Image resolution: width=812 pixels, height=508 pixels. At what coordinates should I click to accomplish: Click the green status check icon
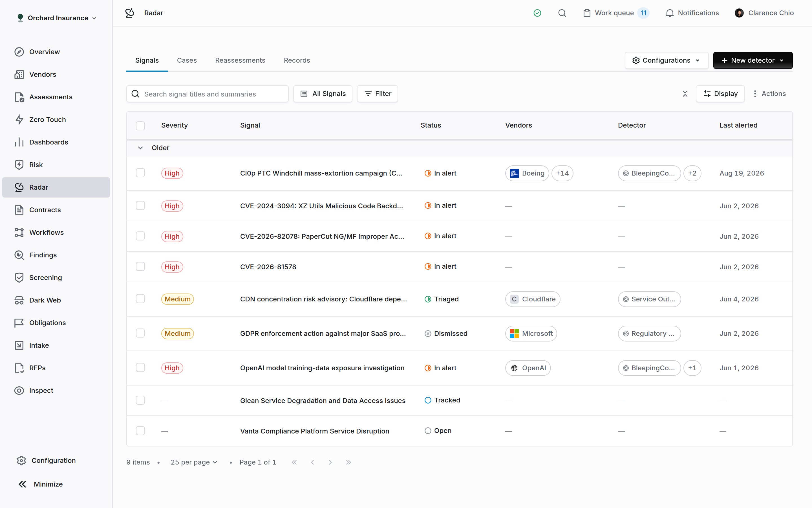[x=537, y=13]
